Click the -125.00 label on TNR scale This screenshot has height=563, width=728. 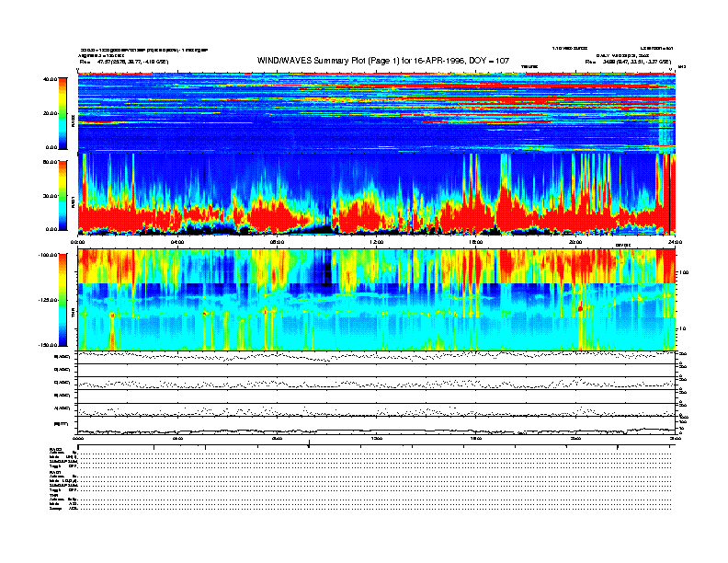(49, 300)
